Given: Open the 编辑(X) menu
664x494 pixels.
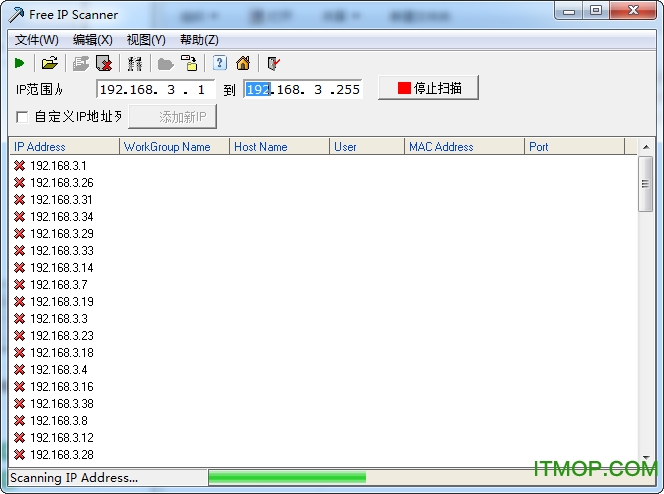Looking at the screenshot, I should click(92, 40).
